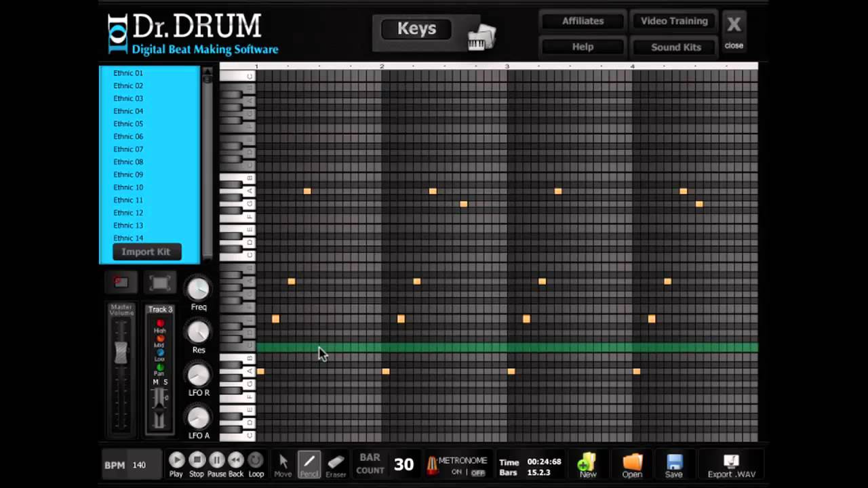Click the fullscreen frame icon
868x488 pixels.
[x=160, y=283]
